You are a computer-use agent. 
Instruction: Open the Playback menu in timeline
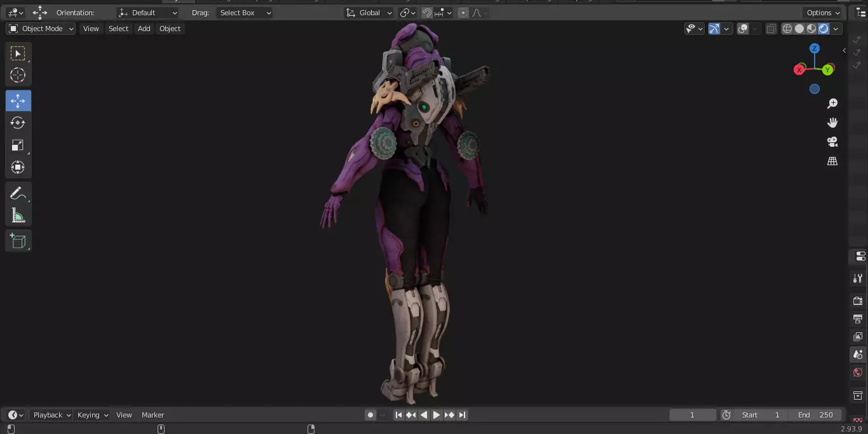51,415
